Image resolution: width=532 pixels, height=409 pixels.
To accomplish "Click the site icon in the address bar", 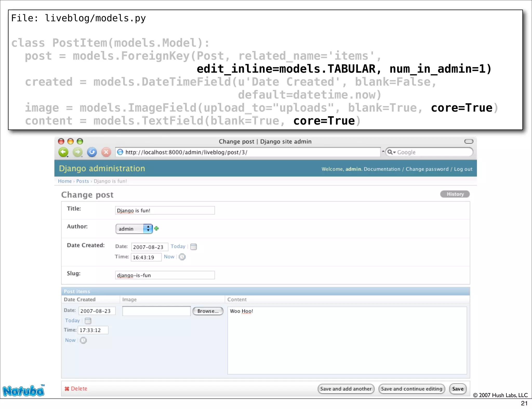I will pyautogui.click(x=120, y=152).
